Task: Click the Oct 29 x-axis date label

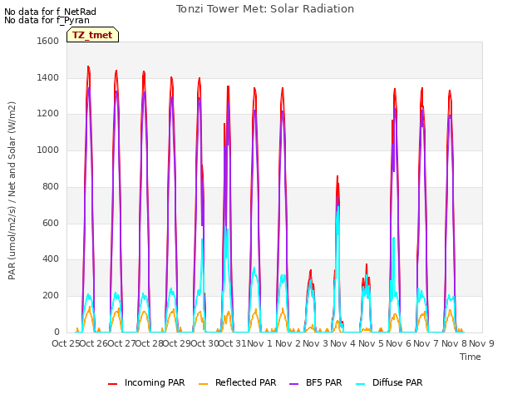Action: (177, 343)
